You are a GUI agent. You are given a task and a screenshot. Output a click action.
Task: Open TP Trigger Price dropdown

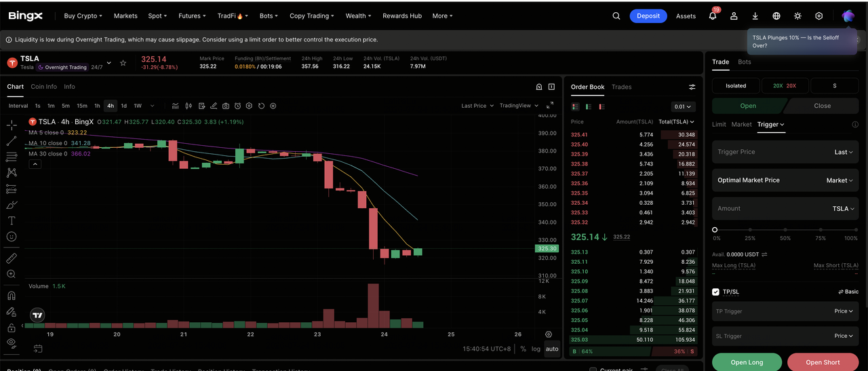click(x=844, y=311)
